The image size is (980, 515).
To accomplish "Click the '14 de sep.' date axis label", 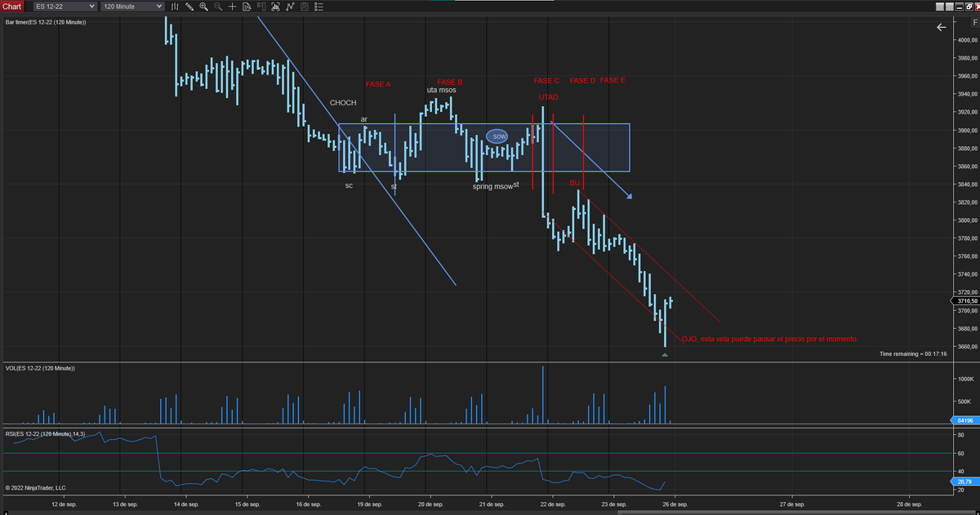I will tap(185, 504).
